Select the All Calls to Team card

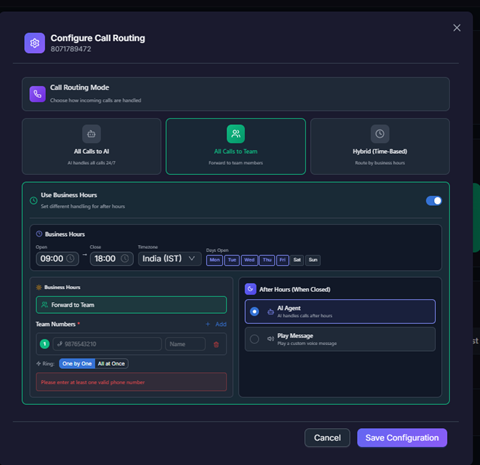click(x=236, y=146)
